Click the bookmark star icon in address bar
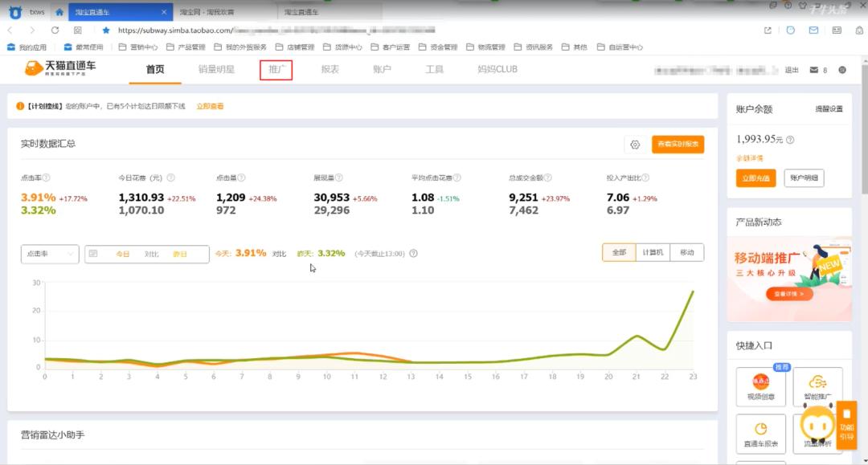868x465 pixels. click(x=106, y=31)
